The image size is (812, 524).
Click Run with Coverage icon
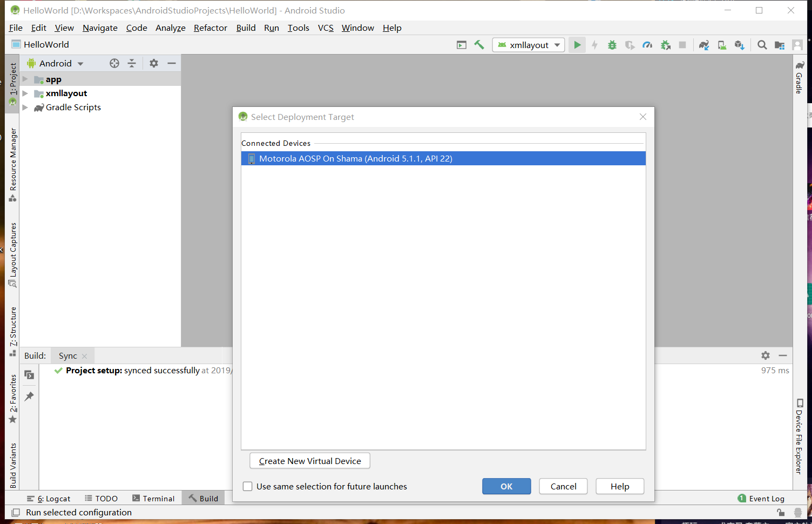click(630, 45)
